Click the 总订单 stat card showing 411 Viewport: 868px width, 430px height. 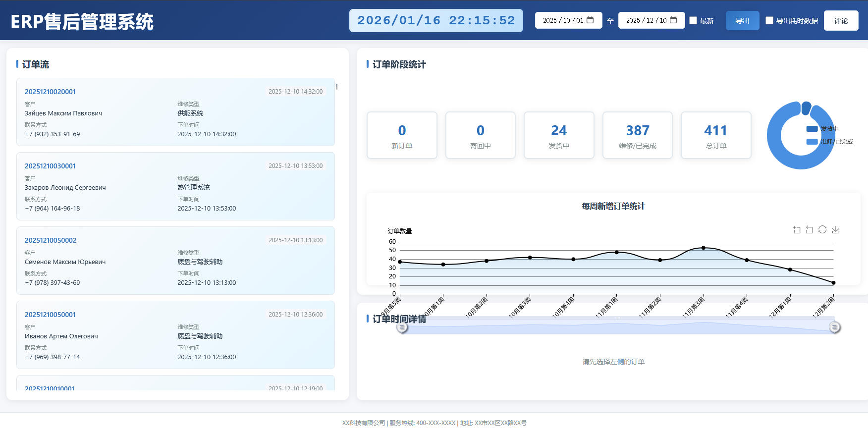[716, 135]
